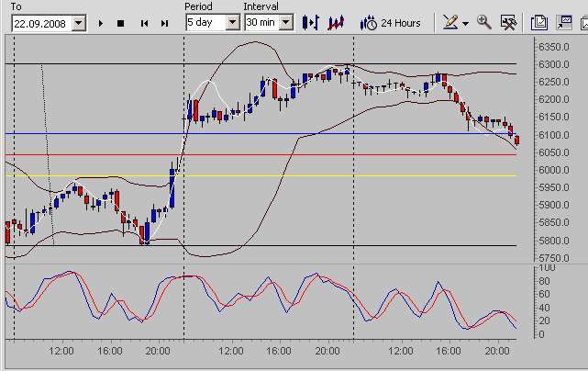Screen dimensions: 588x371
Task: Select the pencil drawing tool
Action: (x=449, y=21)
